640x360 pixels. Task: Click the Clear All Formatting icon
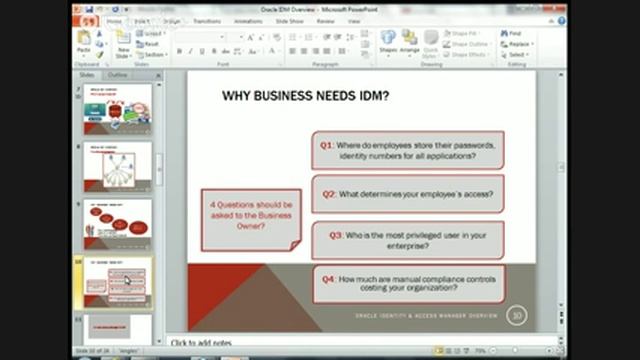(x=277, y=38)
